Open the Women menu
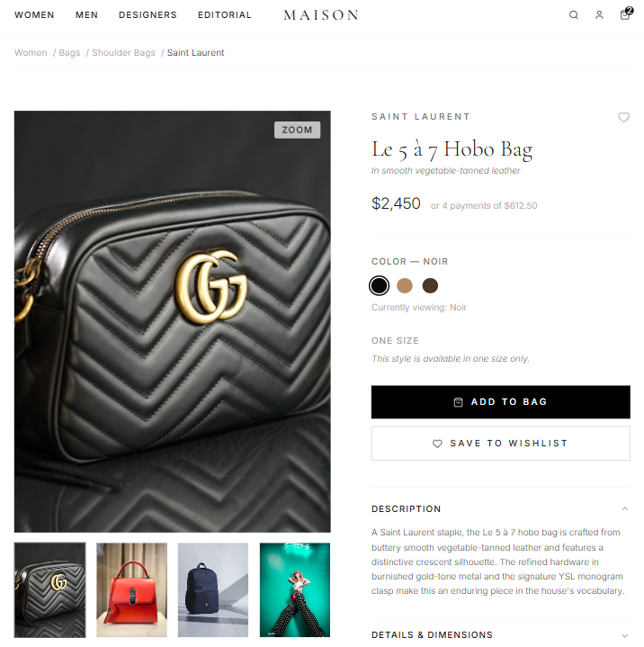The width and height of the screenshot is (644, 647). click(34, 15)
